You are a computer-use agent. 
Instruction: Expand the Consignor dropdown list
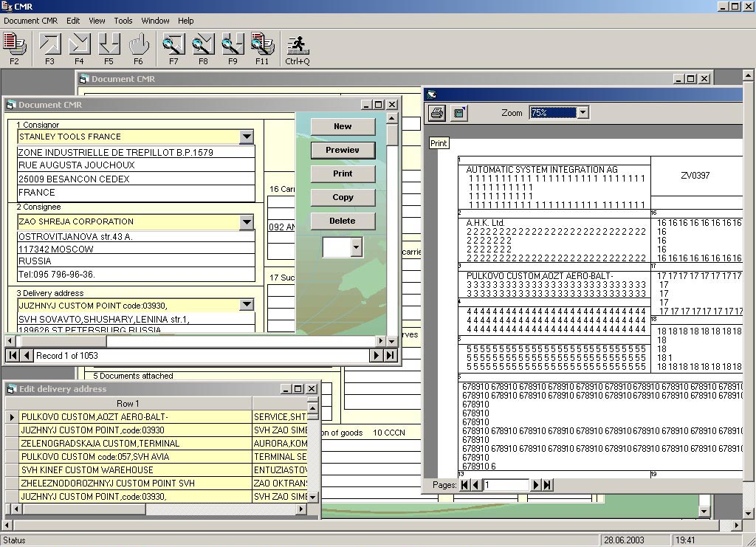247,137
